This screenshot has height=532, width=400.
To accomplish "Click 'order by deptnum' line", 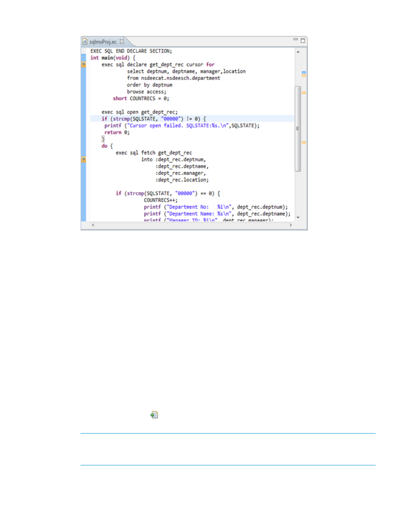I will pyautogui.click(x=150, y=85).
